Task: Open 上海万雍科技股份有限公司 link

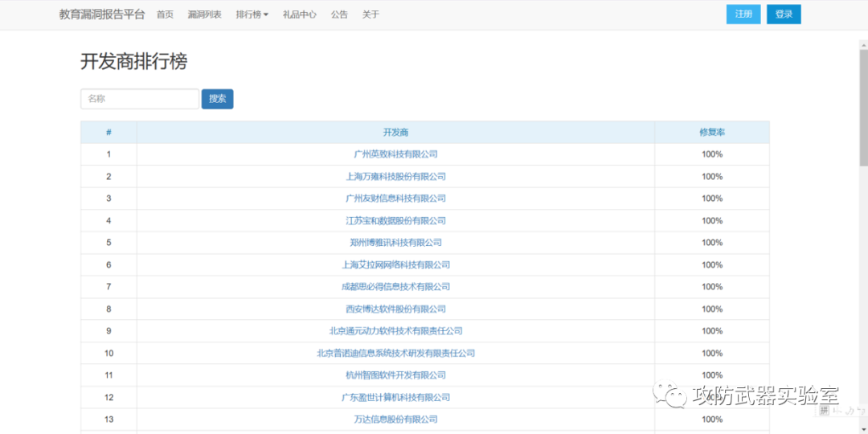Action: click(x=395, y=177)
